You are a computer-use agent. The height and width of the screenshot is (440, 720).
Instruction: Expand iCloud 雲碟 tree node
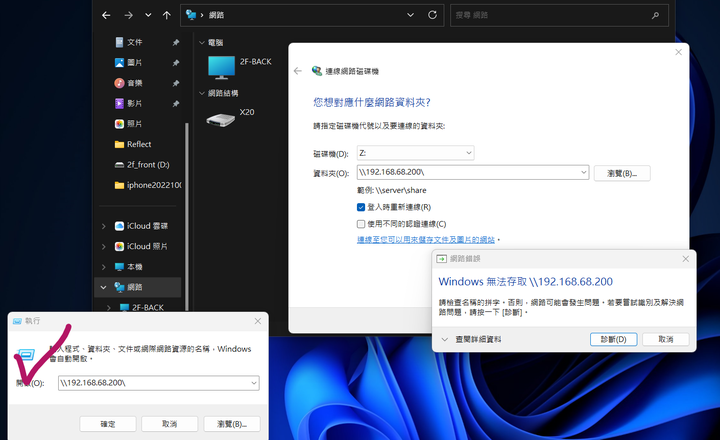pos(104,226)
